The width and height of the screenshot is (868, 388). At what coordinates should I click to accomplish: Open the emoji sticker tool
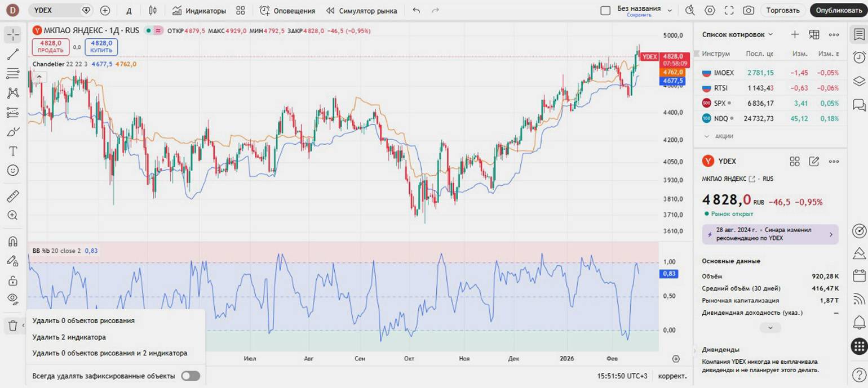coord(12,170)
